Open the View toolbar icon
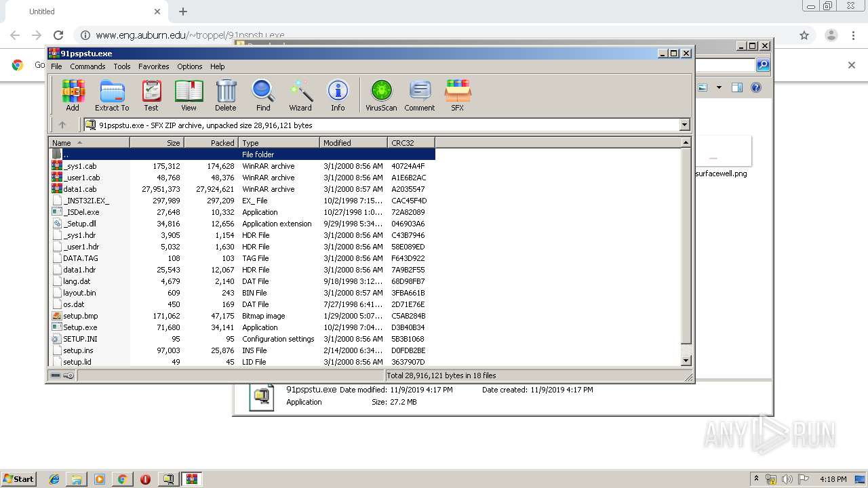868x488 pixels. coord(189,95)
